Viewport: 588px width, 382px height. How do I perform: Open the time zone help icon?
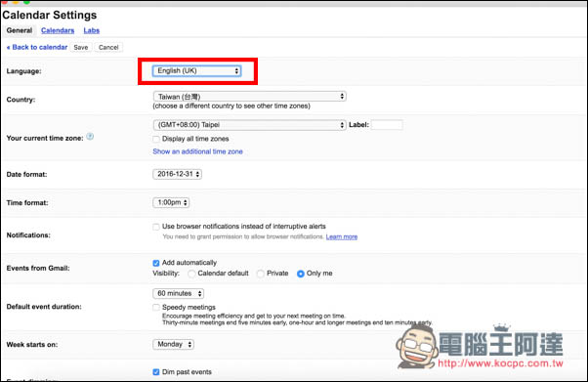coord(90,137)
